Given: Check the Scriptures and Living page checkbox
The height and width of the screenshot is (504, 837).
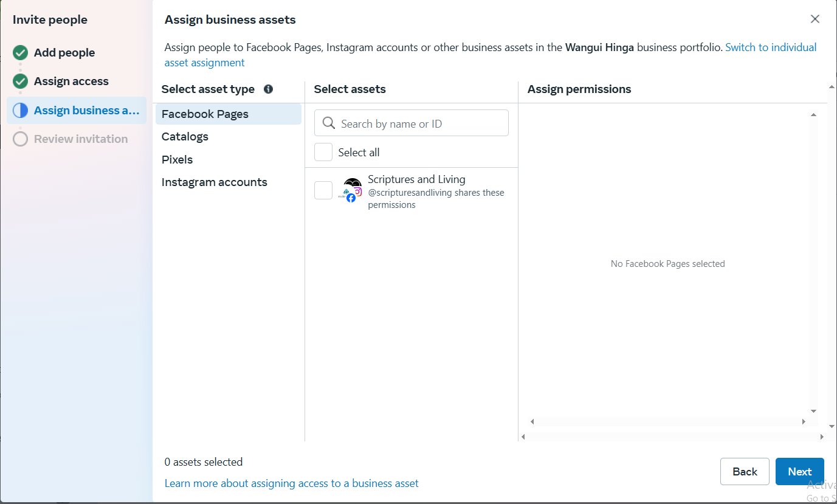Looking at the screenshot, I should (x=323, y=190).
